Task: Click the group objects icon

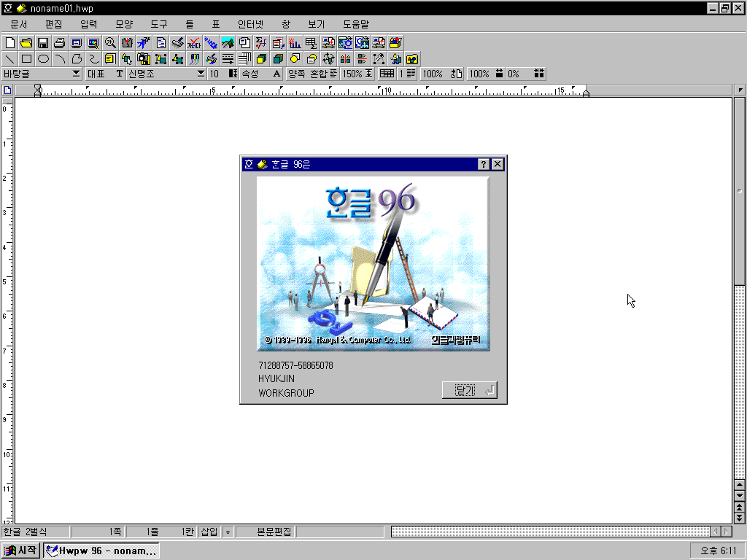Action: pyautogui.click(x=160, y=59)
